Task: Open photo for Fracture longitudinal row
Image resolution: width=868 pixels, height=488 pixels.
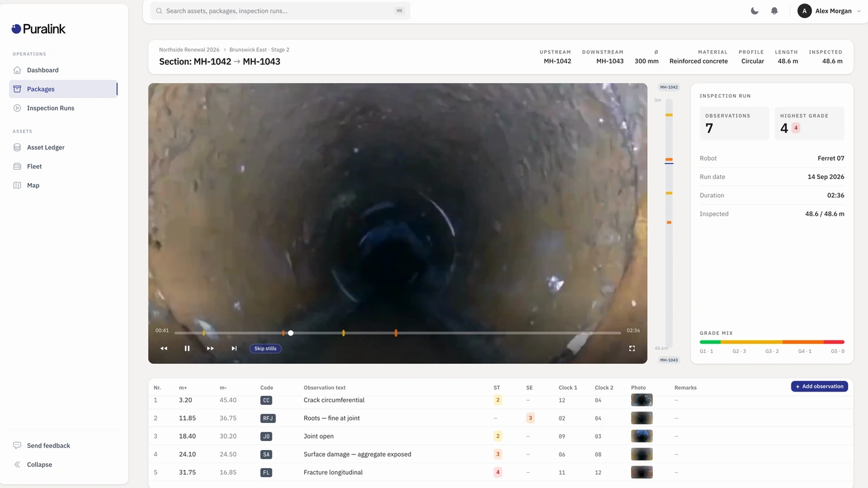Action: (641, 472)
